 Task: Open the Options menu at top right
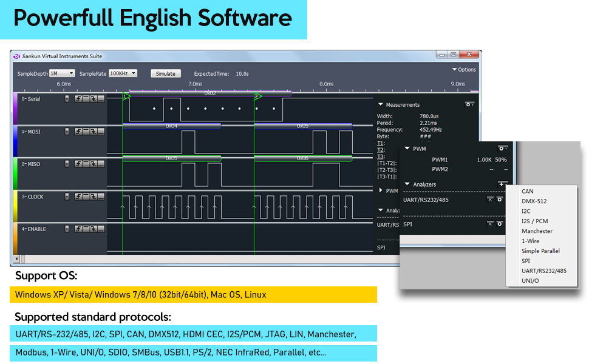463,69
